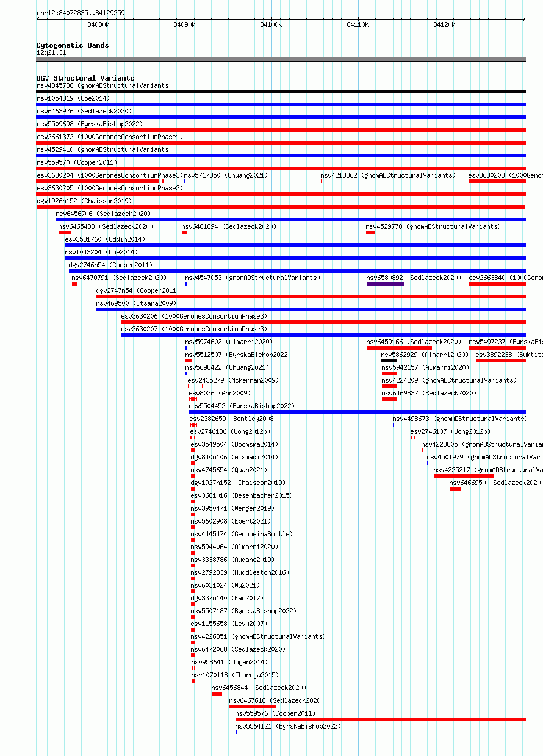Click nsv958641 (Dogan2014) label
This screenshot has height=756, width=543.
tap(229, 662)
